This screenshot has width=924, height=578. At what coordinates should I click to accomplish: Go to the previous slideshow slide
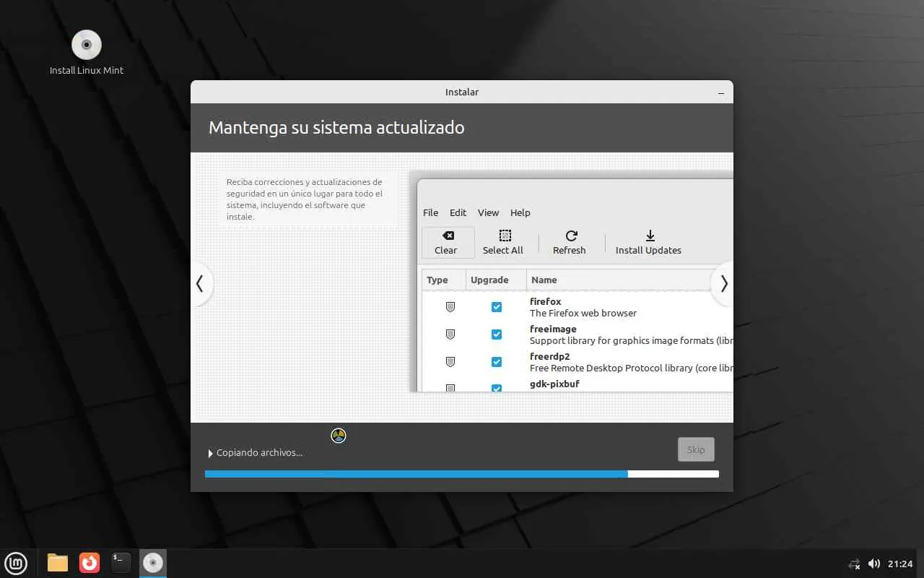pos(200,284)
